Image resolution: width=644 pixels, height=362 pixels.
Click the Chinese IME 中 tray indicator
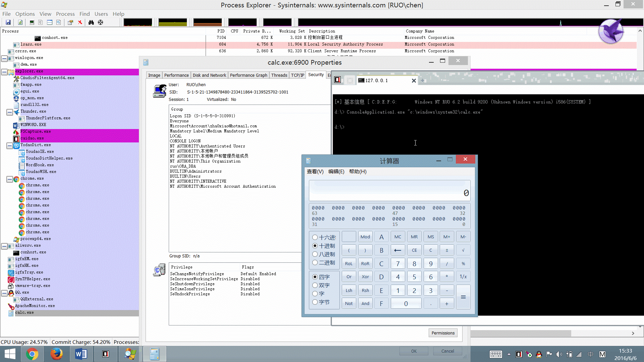[591, 354]
